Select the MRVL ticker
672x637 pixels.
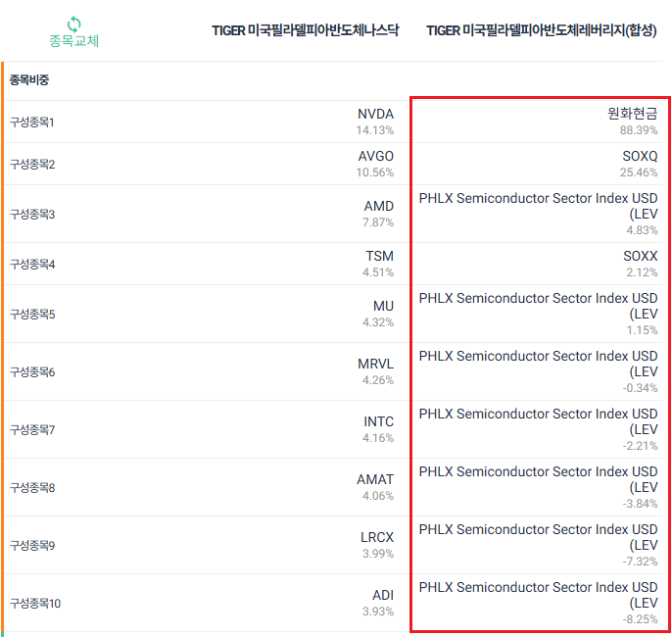[375, 364]
